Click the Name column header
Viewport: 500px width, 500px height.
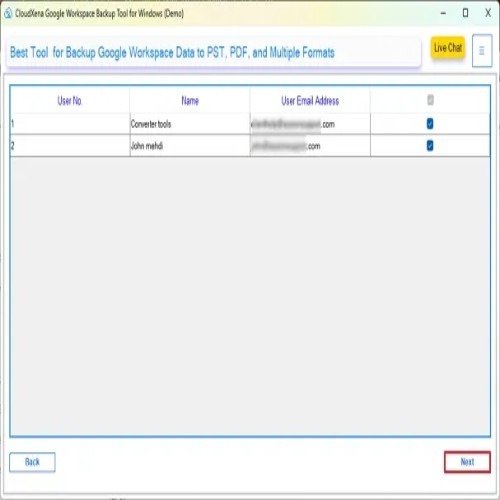tap(190, 100)
